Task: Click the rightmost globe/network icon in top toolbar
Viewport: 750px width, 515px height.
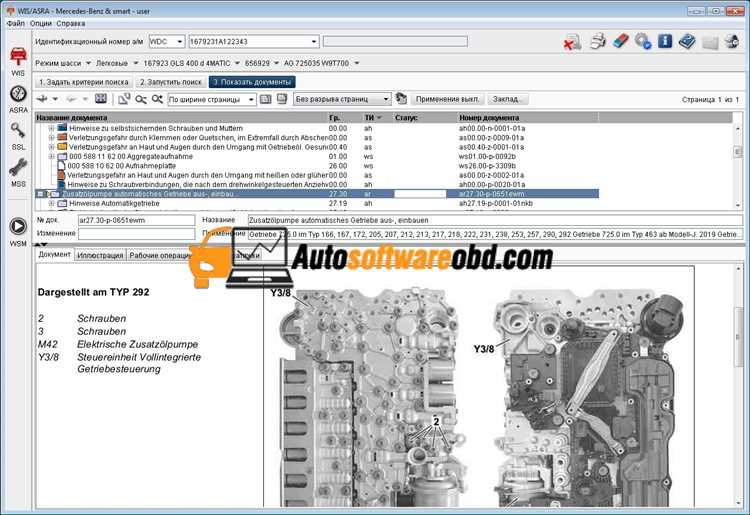Action: [732, 42]
